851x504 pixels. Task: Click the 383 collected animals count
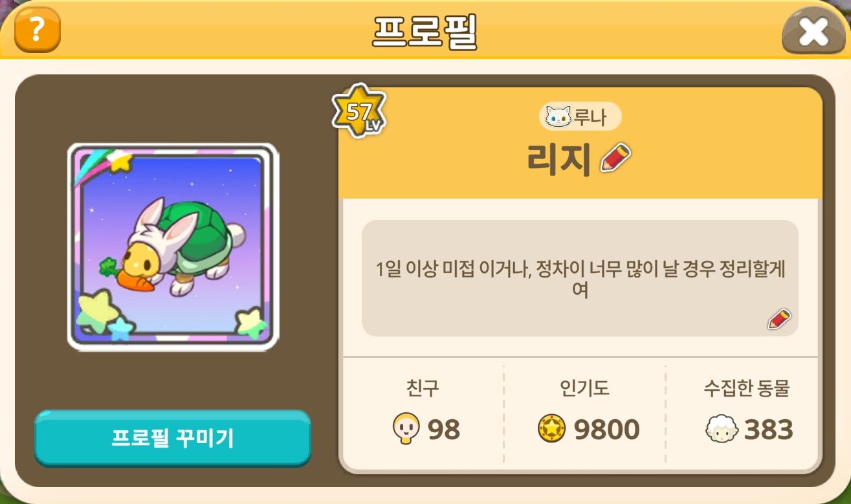[x=769, y=430]
